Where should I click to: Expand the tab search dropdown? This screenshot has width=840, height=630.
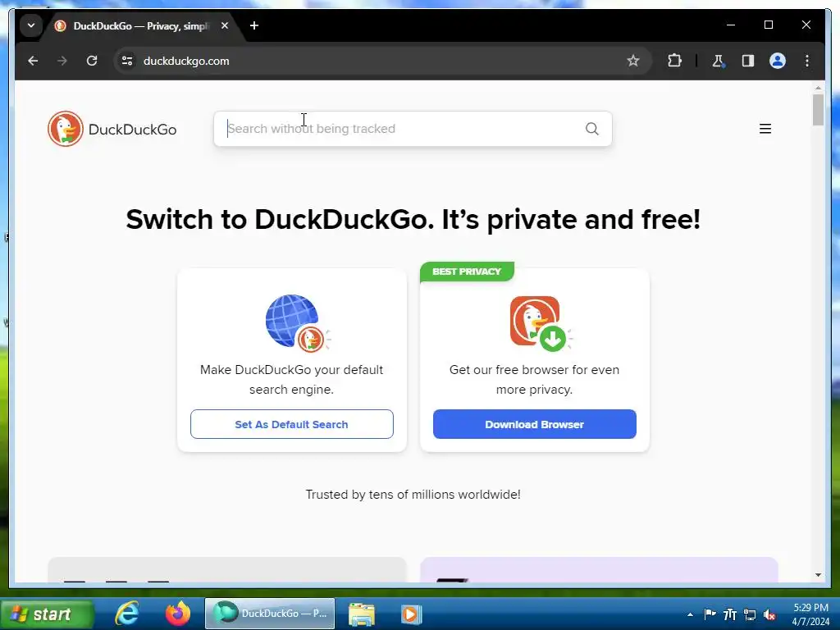click(x=31, y=25)
